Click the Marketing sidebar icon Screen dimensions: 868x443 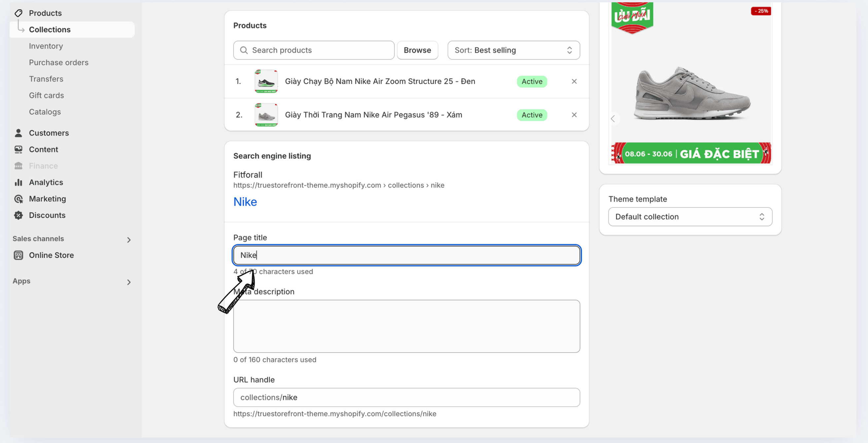(19, 199)
